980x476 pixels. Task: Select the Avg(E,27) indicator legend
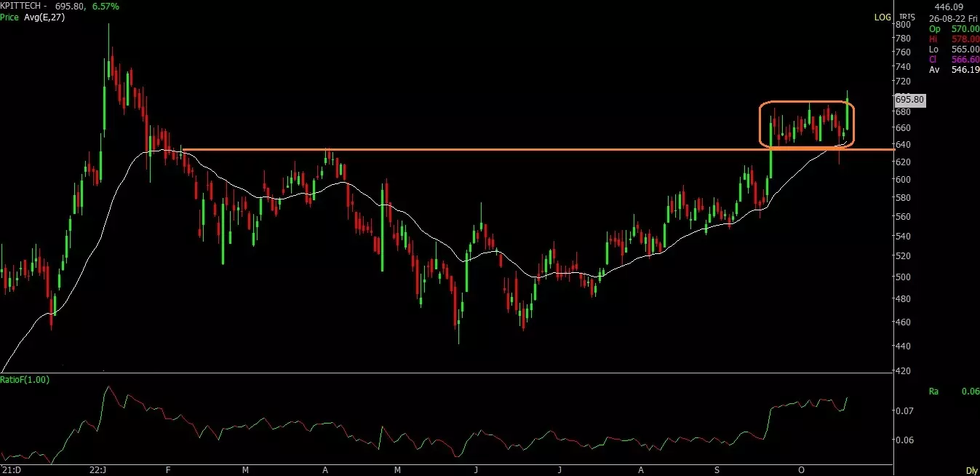[x=44, y=17]
